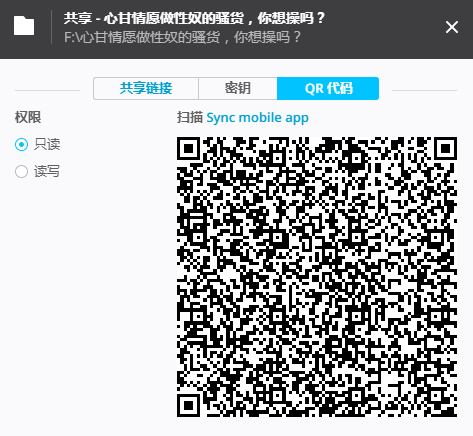Click the horizontal rule left of the tabs

[x=47, y=90]
